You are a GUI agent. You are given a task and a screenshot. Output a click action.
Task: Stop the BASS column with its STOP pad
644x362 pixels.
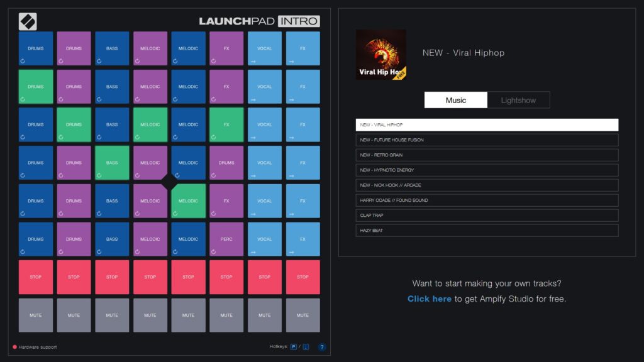112,277
